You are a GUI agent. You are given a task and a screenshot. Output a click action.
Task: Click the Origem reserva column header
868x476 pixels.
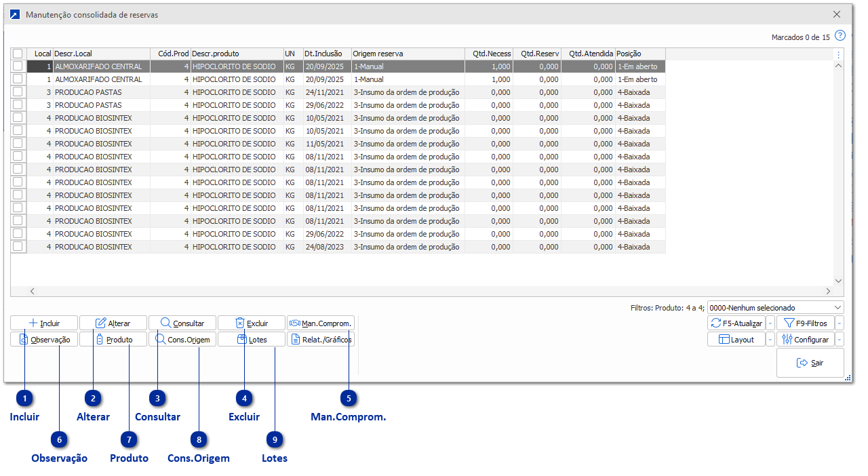pyautogui.click(x=407, y=54)
